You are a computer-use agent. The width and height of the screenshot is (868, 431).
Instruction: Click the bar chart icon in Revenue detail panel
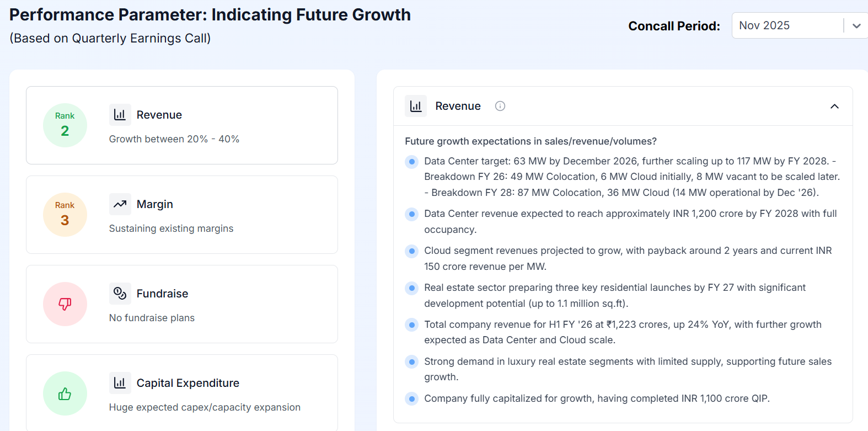pos(416,106)
